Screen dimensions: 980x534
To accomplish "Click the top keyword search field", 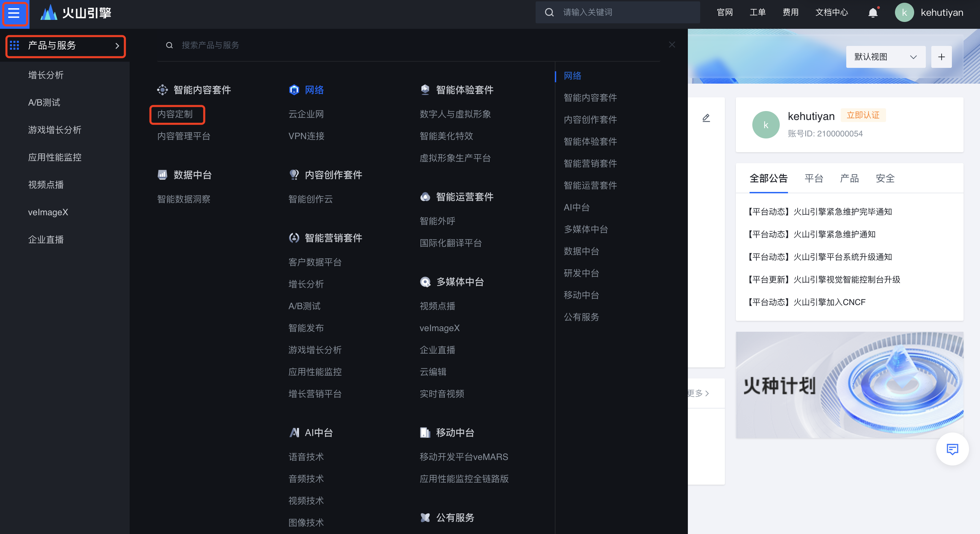I will [x=618, y=13].
